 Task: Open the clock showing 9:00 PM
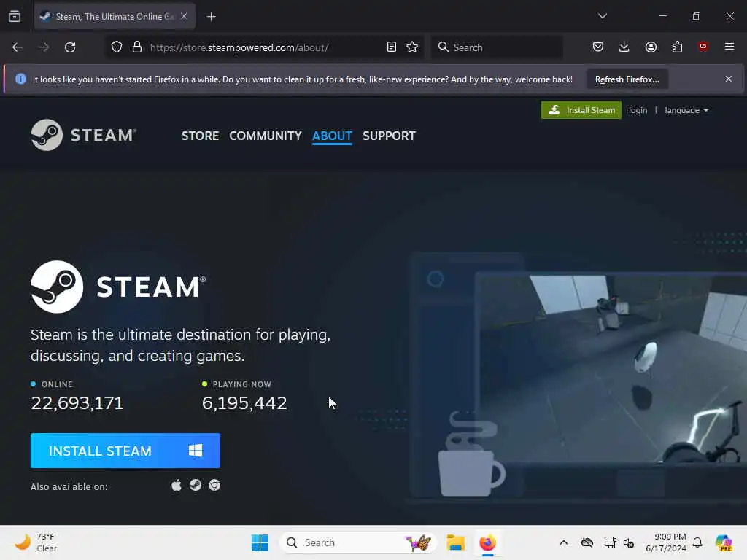[x=666, y=542]
